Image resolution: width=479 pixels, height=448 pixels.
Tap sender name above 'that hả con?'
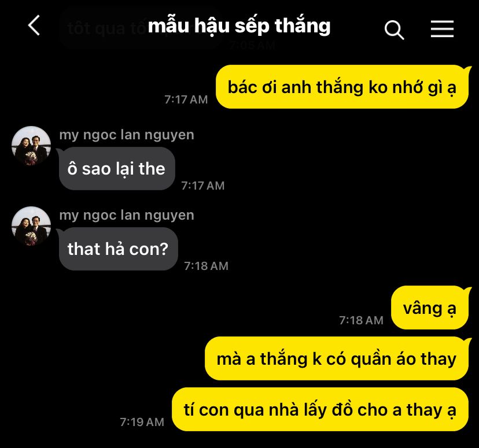point(127,216)
